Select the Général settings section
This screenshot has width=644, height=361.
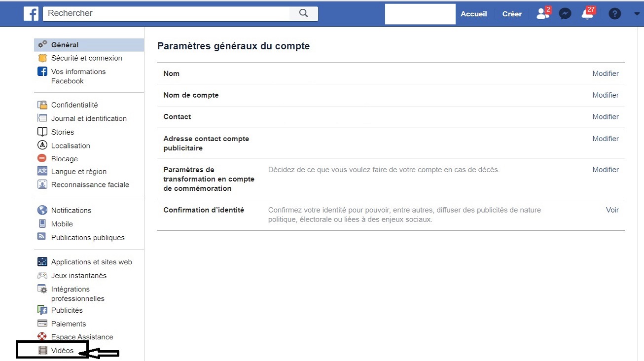89,45
